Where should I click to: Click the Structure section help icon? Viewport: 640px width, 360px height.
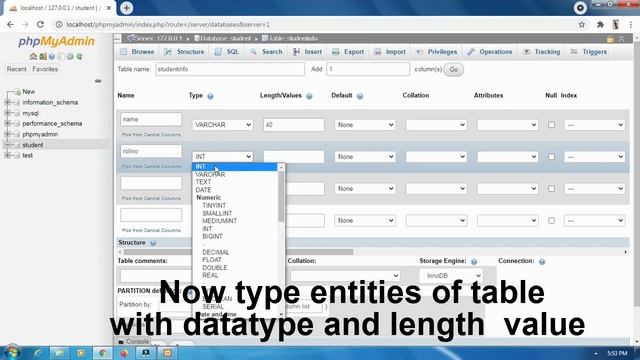153,243
